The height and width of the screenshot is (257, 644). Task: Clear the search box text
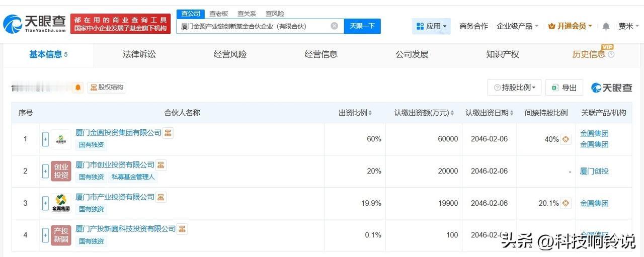click(334, 26)
